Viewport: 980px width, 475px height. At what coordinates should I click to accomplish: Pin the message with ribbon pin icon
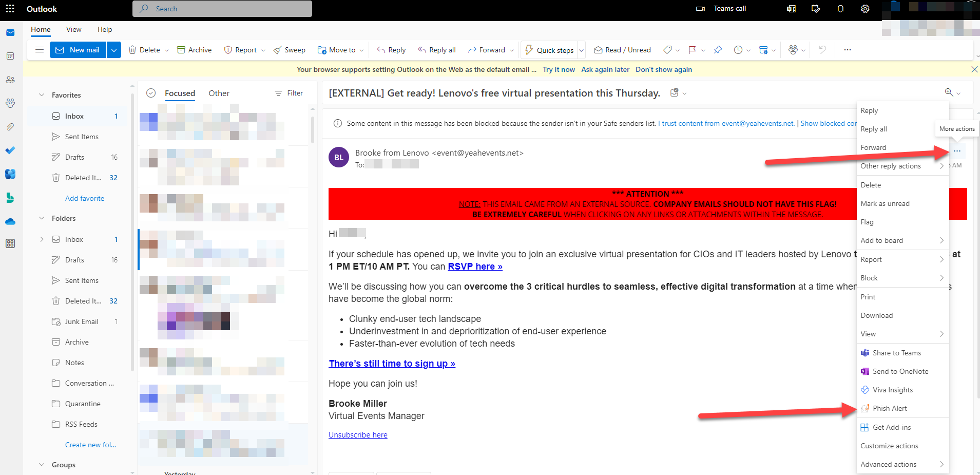tap(718, 50)
